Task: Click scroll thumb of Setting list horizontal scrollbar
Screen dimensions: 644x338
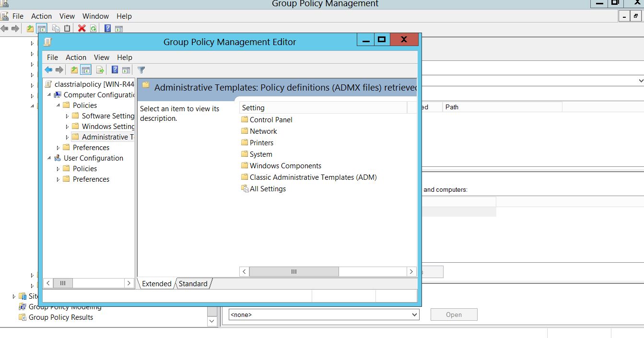Action: pos(294,272)
